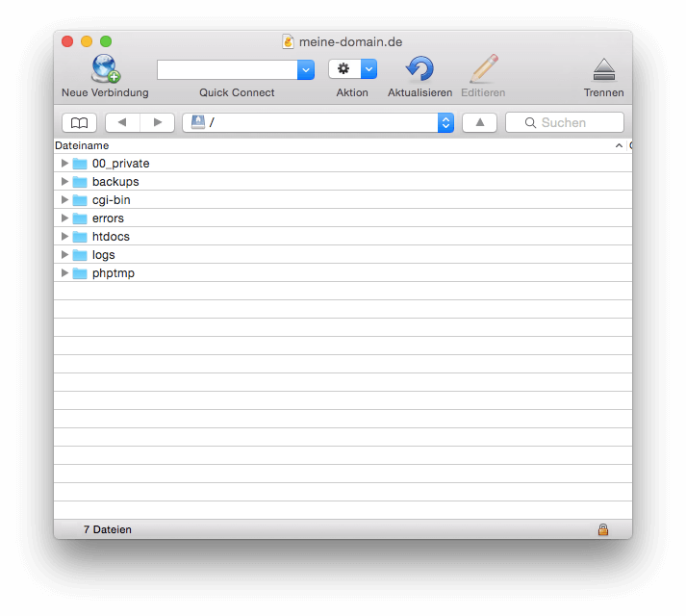Viewport: 686px width, 616px height.
Task: Expand the phptmp folder
Action: pyautogui.click(x=64, y=273)
